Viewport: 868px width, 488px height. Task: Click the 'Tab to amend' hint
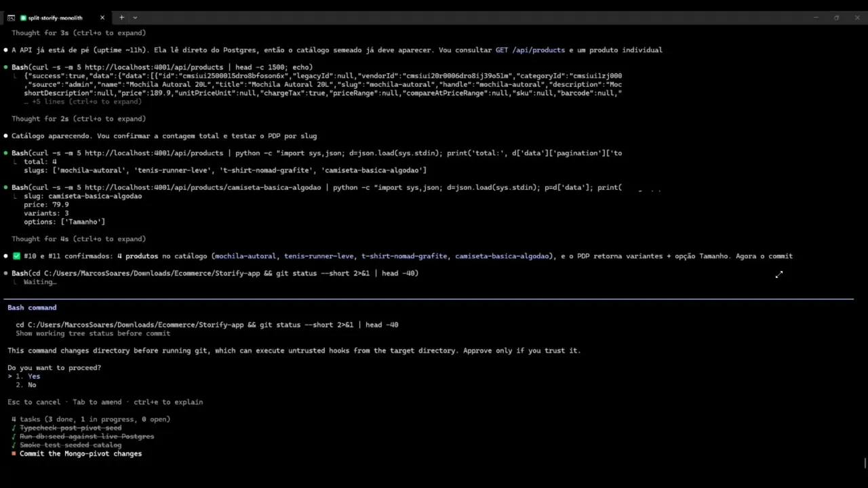click(98, 402)
